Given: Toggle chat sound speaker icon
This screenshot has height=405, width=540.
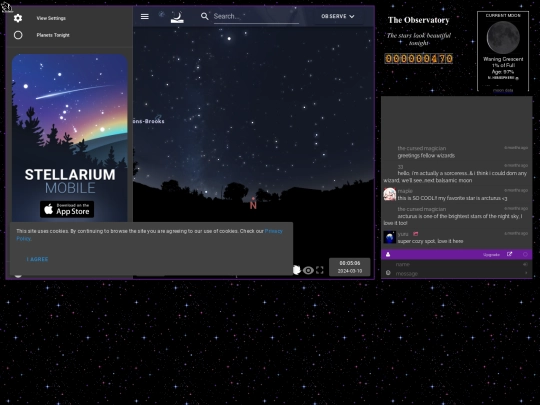Looking at the screenshot, I should pos(525,264).
